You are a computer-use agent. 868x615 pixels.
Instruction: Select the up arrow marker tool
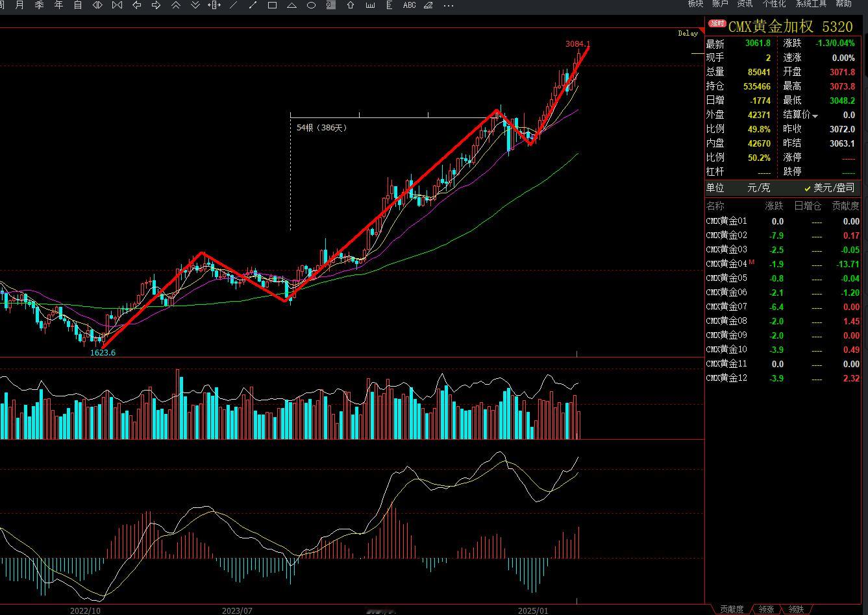351,5
